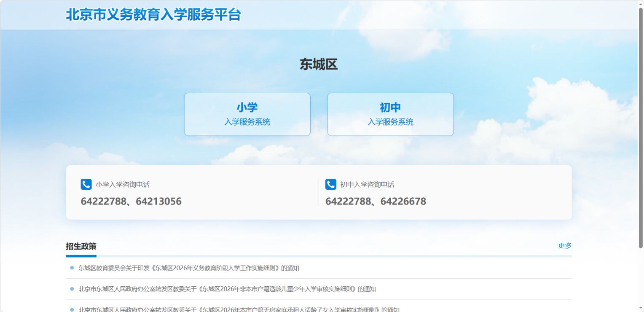Click the 北京市义务教育入学服务平台 site title

point(153,15)
